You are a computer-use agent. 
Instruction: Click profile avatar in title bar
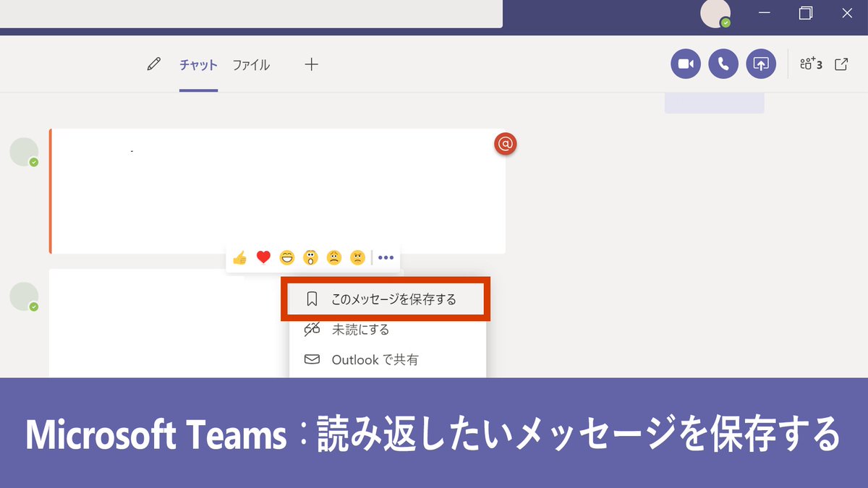[x=715, y=13]
